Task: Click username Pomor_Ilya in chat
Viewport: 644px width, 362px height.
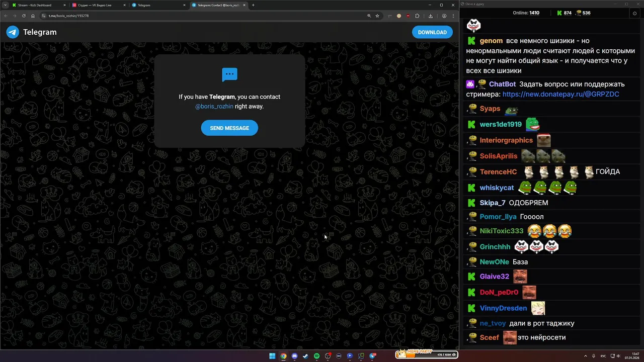Action: pos(498,217)
